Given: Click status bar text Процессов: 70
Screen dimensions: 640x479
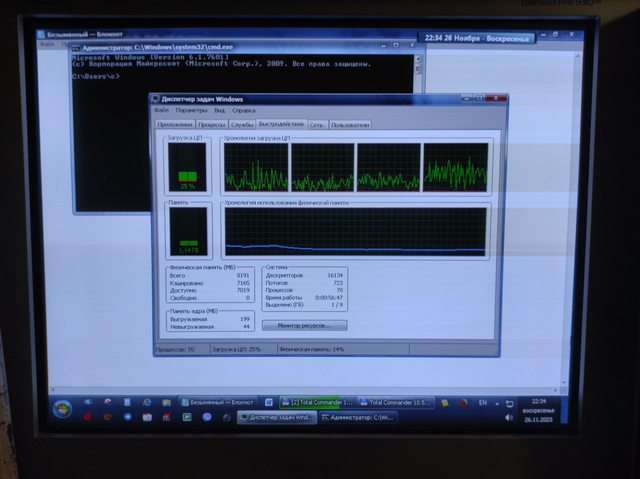Looking at the screenshot, I should (x=175, y=350).
